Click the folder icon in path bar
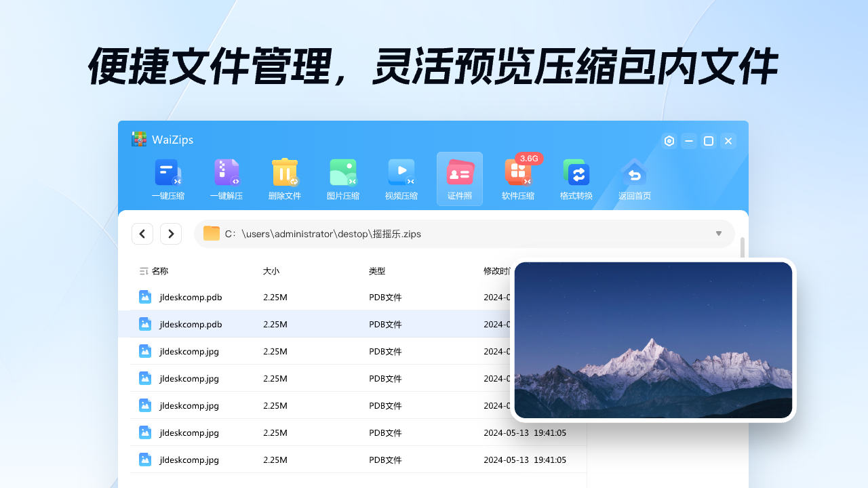The image size is (868, 488). [211, 233]
